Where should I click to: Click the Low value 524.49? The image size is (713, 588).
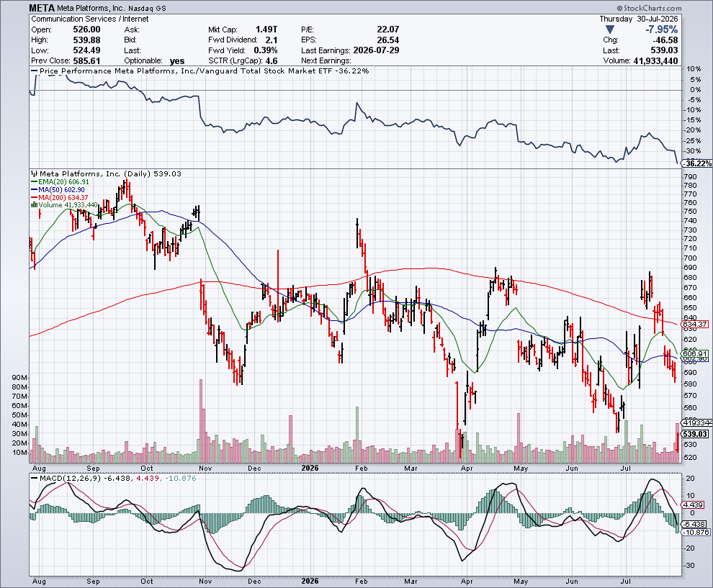(87, 50)
